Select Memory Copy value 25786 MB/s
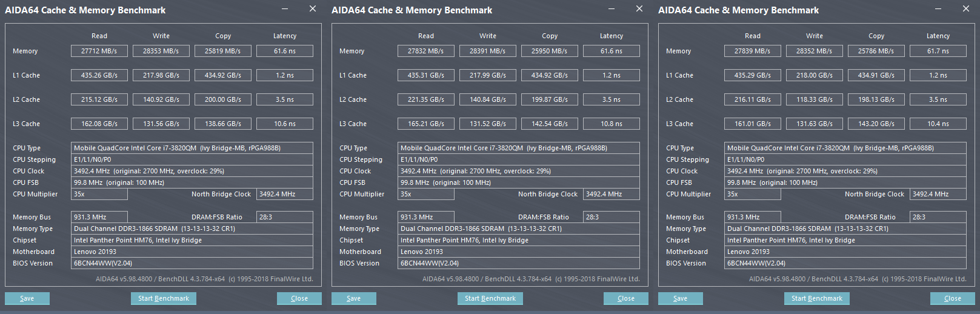This screenshot has width=980, height=314. tap(876, 51)
